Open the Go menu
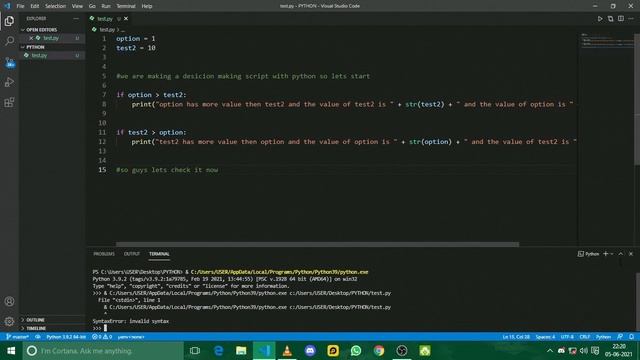Screen dimensions: 640x360 tap(92, 6)
